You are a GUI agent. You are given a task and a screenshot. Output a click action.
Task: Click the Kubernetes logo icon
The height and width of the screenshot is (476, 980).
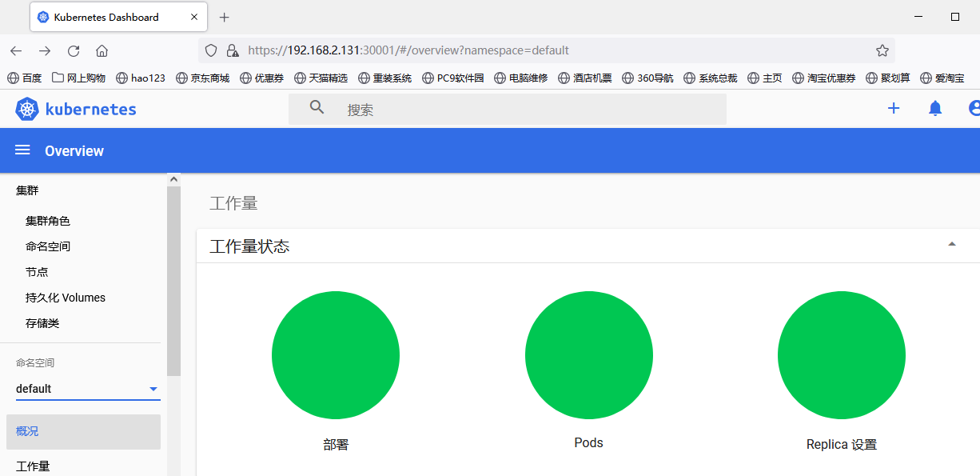click(x=27, y=109)
